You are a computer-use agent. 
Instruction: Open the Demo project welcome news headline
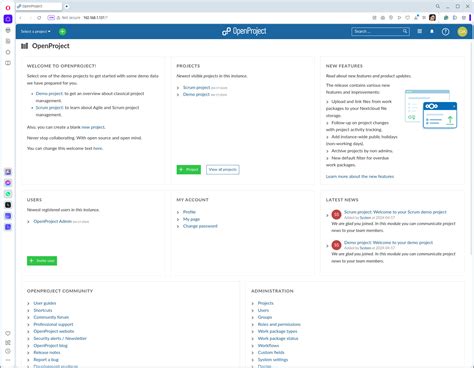(388, 243)
